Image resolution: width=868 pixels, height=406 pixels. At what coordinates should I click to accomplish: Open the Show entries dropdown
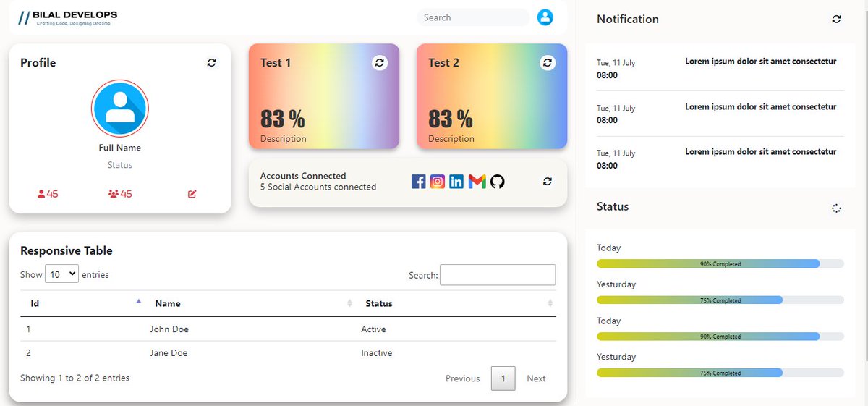point(61,274)
